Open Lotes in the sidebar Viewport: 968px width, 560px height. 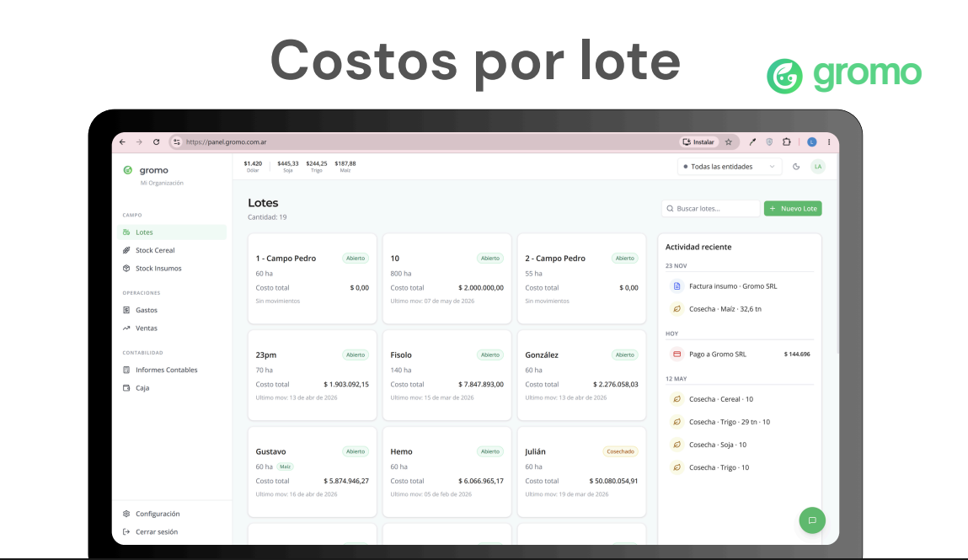172,232
